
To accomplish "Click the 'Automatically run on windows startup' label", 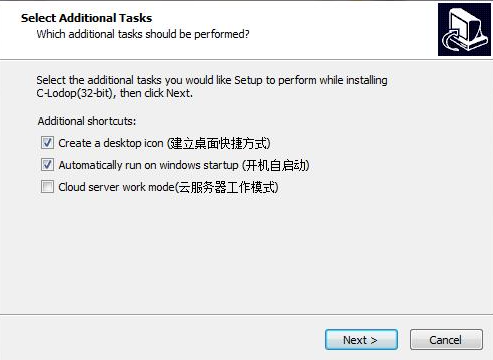I will point(148,165).
